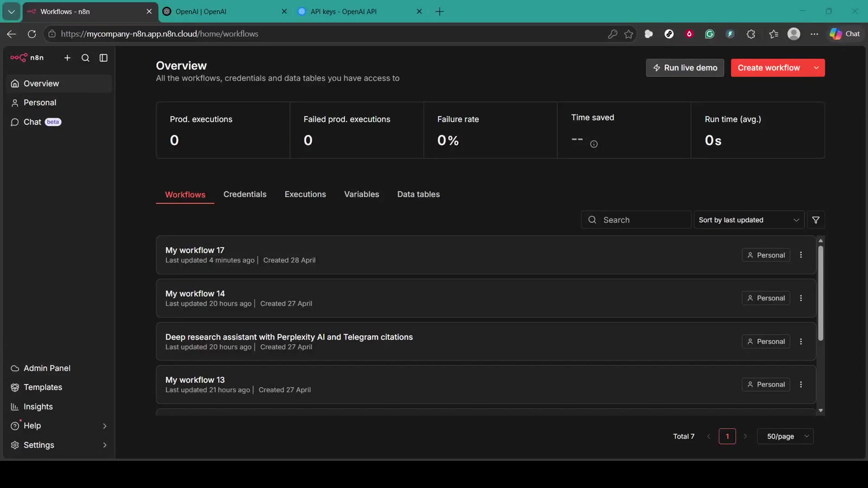Switch to the Executions tab

pos(305,194)
